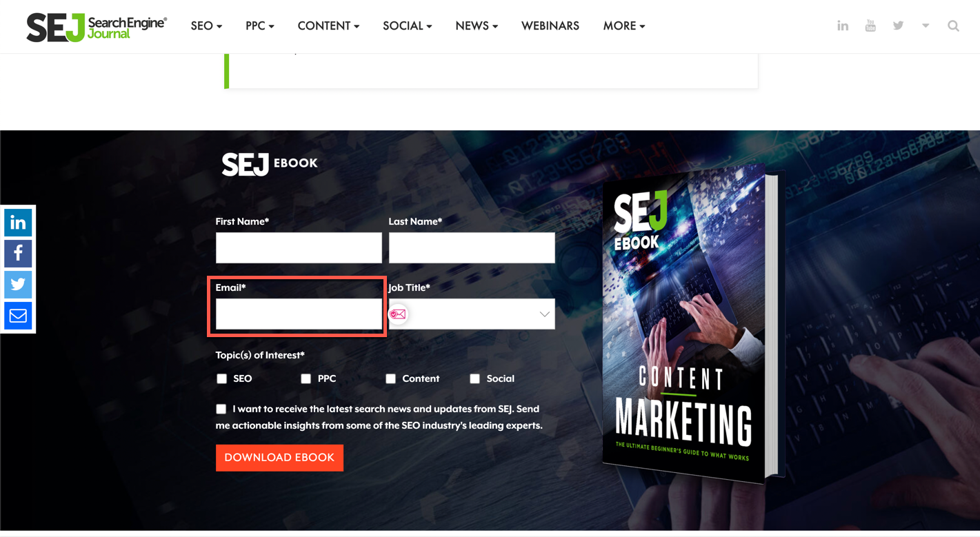Share via LinkedIn sidebar icon
Image resolution: width=980 pixels, height=537 pixels.
coord(18,223)
